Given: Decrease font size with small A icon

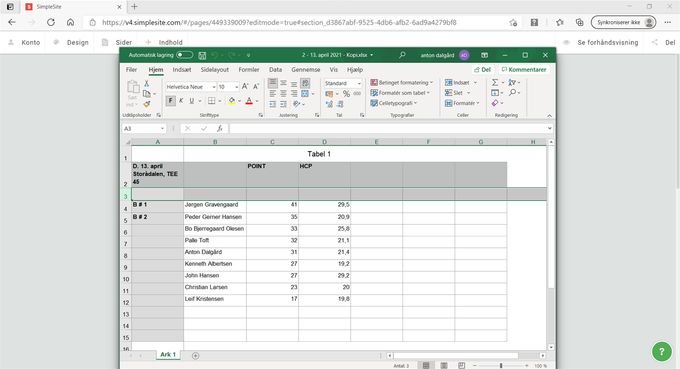Looking at the screenshot, I should pyautogui.click(x=256, y=86).
